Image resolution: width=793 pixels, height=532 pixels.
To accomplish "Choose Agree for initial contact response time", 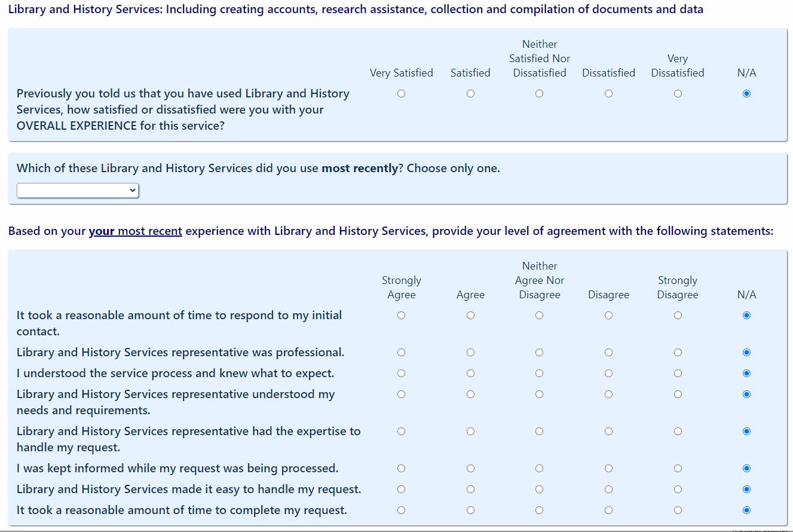I will point(470,316).
